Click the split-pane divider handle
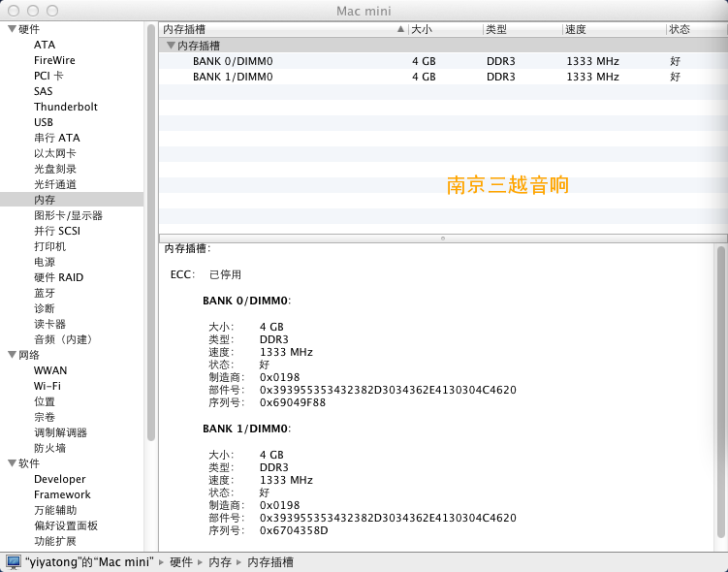728x572 pixels. (x=443, y=238)
